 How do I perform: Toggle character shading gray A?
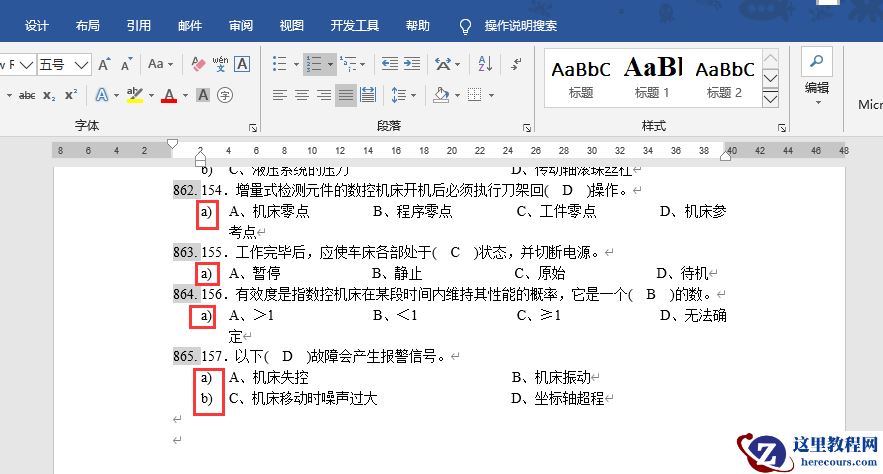tap(203, 95)
